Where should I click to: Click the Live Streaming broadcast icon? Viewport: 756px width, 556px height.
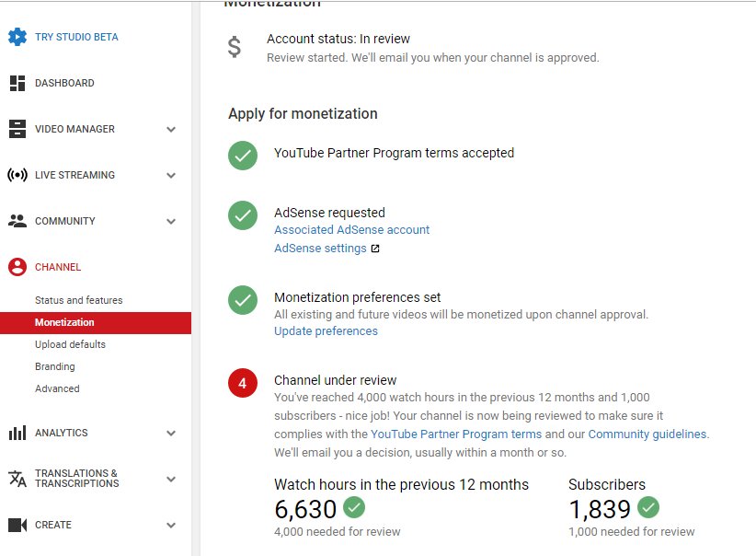(17, 175)
